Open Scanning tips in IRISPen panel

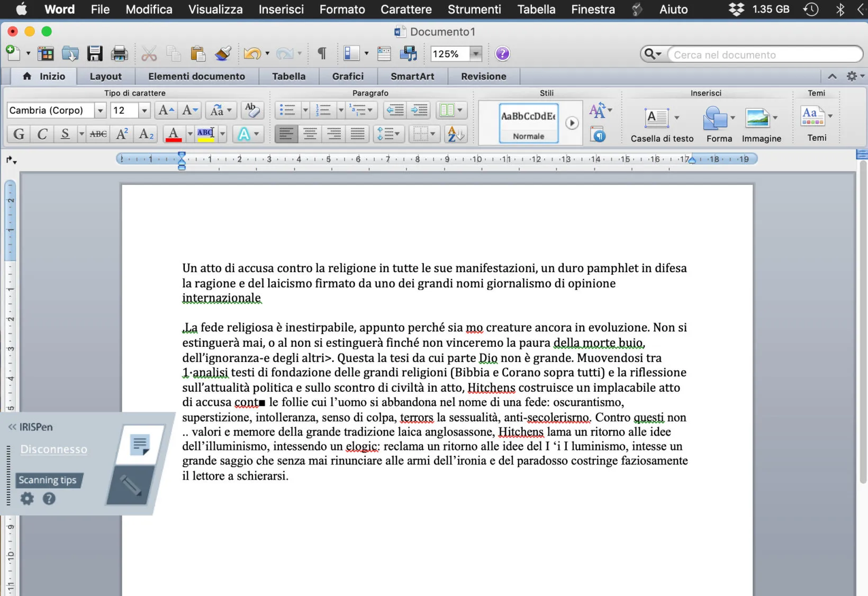pyautogui.click(x=48, y=480)
